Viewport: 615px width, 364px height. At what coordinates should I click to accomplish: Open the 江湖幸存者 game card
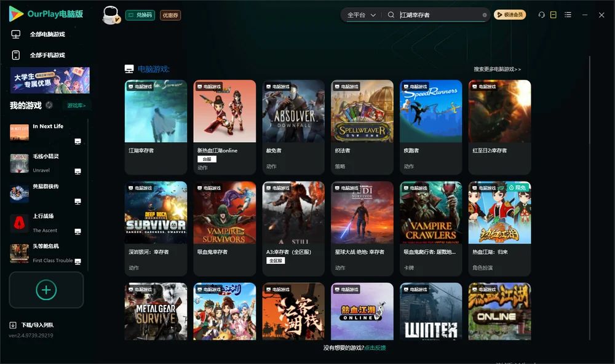156,127
